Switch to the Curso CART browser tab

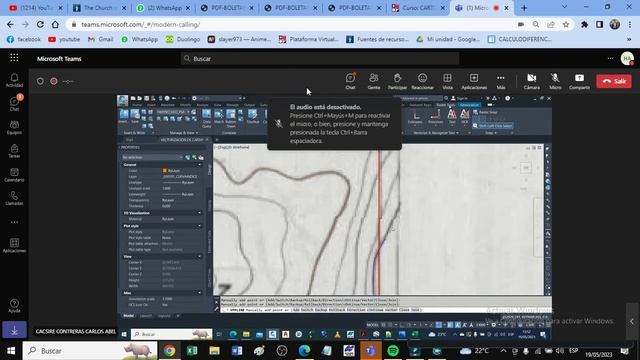coord(418,8)
